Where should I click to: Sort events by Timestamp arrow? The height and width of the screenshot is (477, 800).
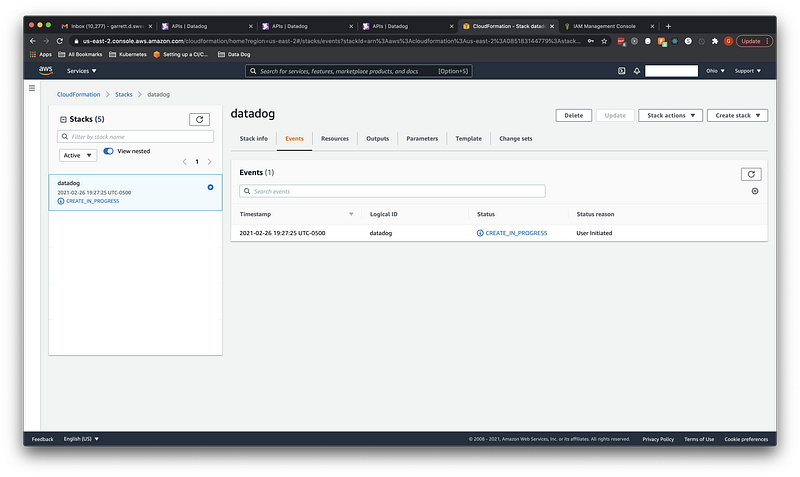(x=351, y=214)
